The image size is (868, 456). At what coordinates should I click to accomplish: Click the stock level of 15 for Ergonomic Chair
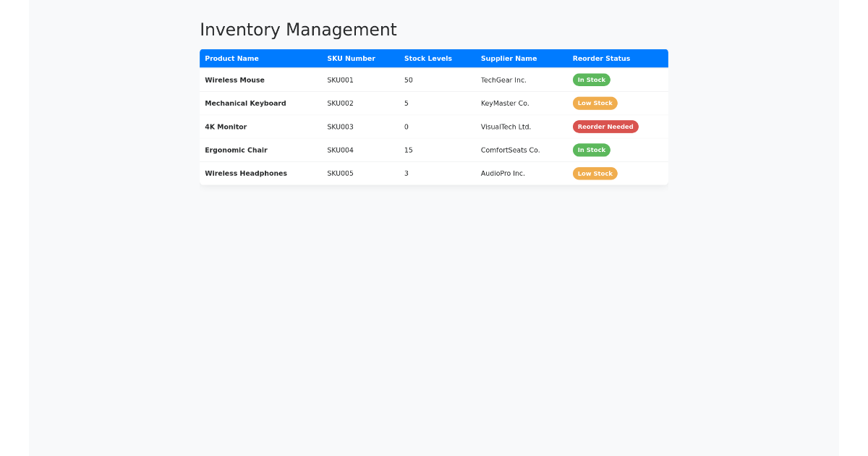coord(408,150)
